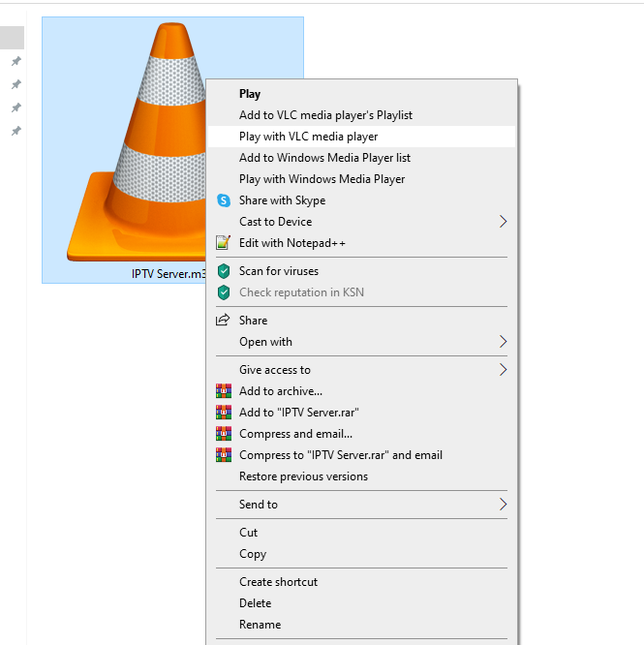Click WinRAR icon beside Add to "IPTV Server.rar"

coord(224,413)
